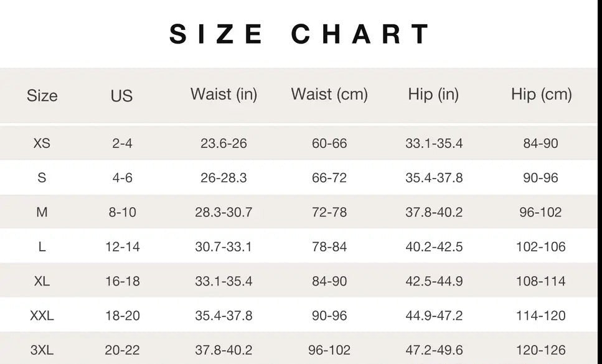The width and height of the screenshot is (602, 364).
Task: Select the Size column header
Action: pyautogui.click(x=42, y=95)
